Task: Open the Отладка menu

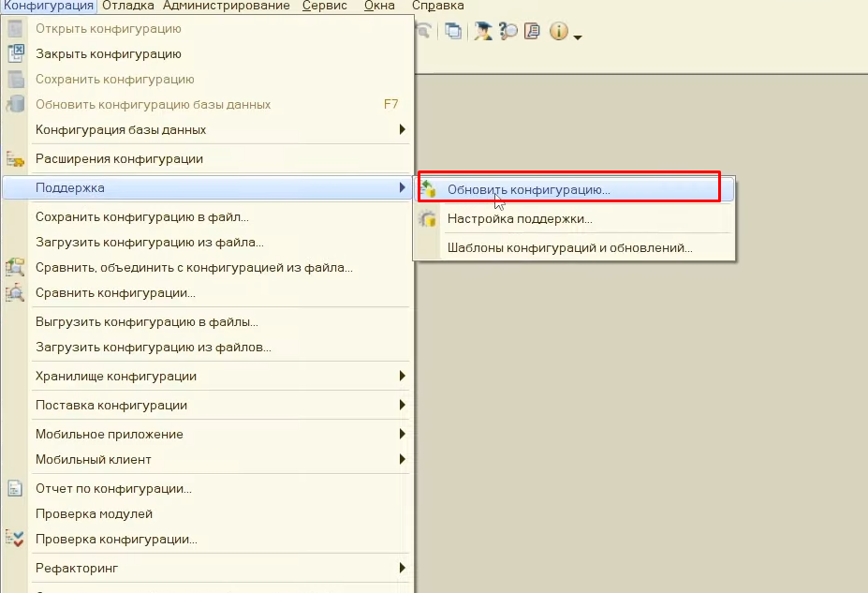Action: click(x=128, y=7)
